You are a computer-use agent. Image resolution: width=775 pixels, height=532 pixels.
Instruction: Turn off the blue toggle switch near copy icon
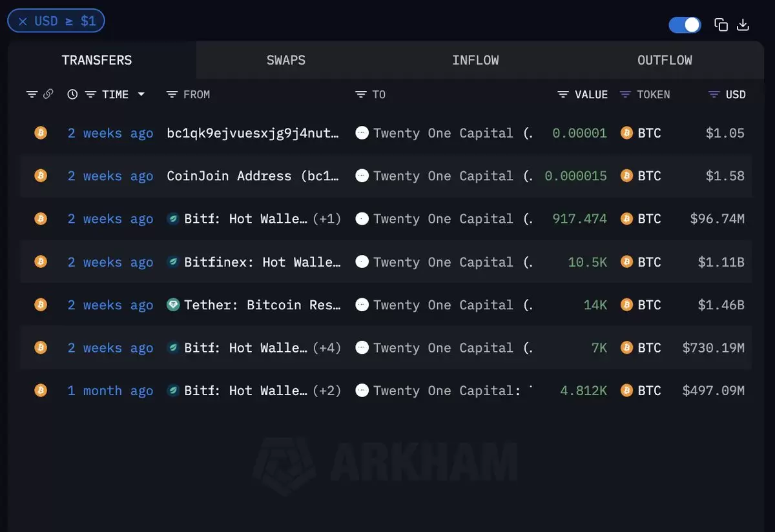click(685, 25)
